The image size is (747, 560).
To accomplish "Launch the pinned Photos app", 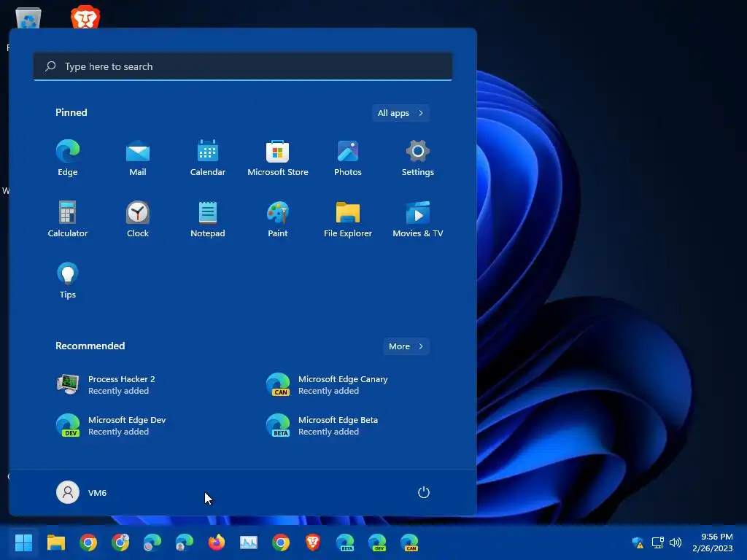I will click(348, 158).
